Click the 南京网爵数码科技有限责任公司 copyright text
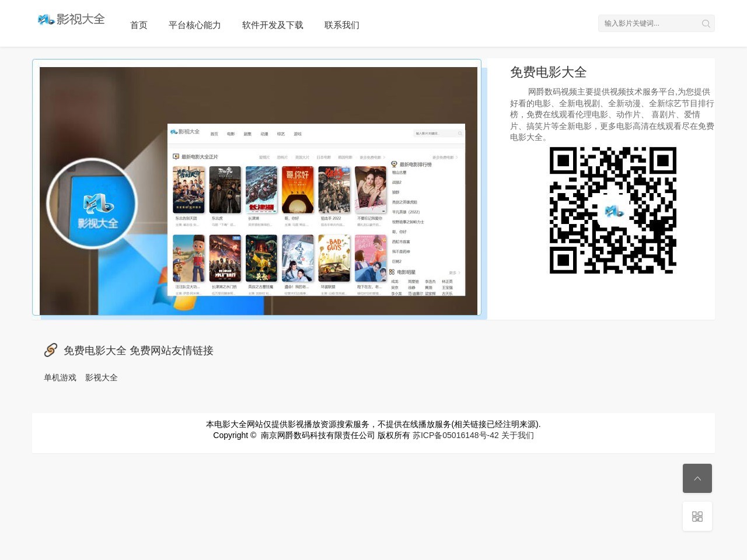Screen dimensions: 747x560 point(317,435)
